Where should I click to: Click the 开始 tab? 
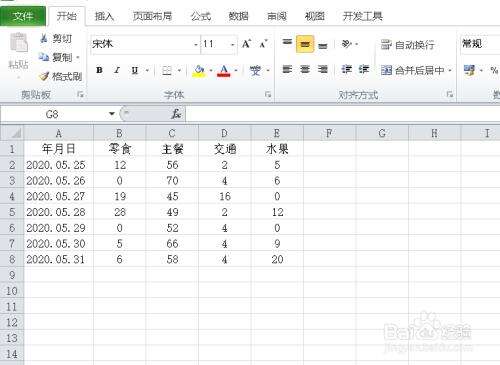pyautogui.click(x=67, y=16)
